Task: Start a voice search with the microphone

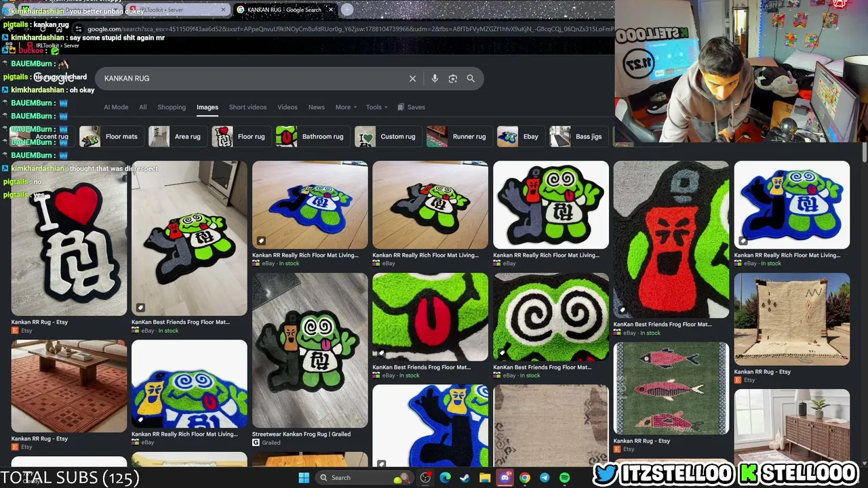Action: coord(435,79)
